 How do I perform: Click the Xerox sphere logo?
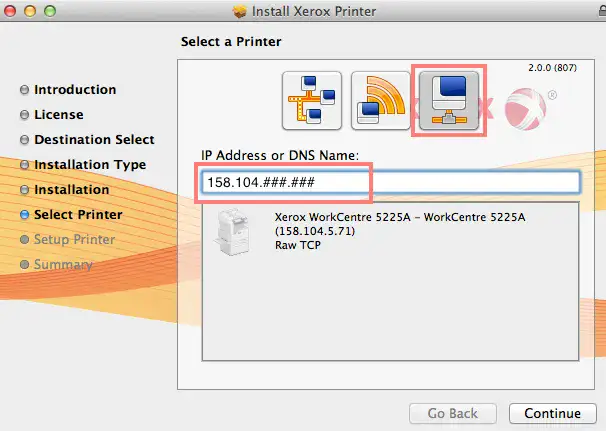tap(526, 109)
